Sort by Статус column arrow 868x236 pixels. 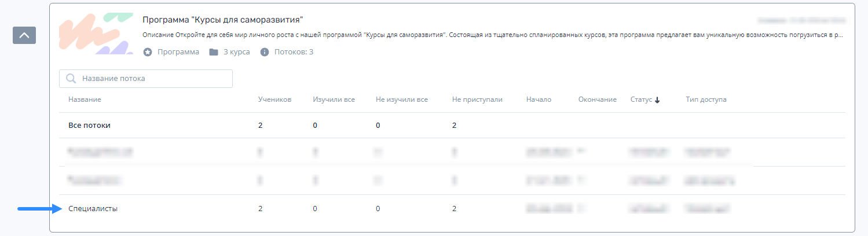click(x=657, y=99)
